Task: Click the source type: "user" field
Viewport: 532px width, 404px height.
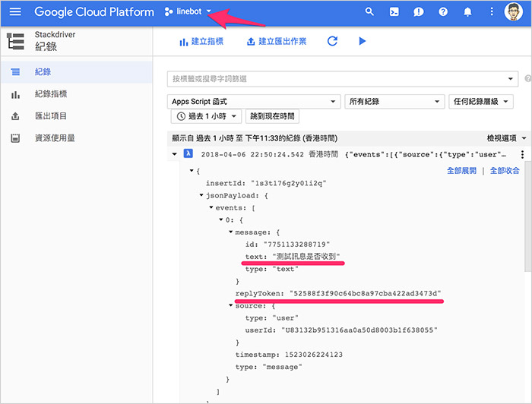Action: pos(272,318)
